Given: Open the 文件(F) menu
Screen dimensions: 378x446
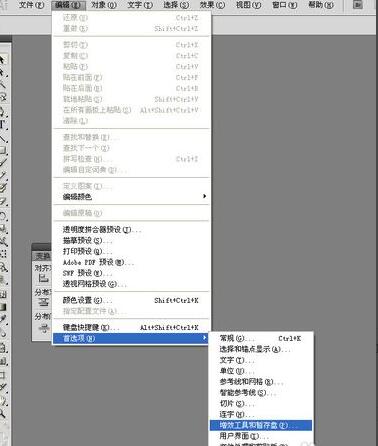Looking at the screenshot, I should tap(31, 5).
